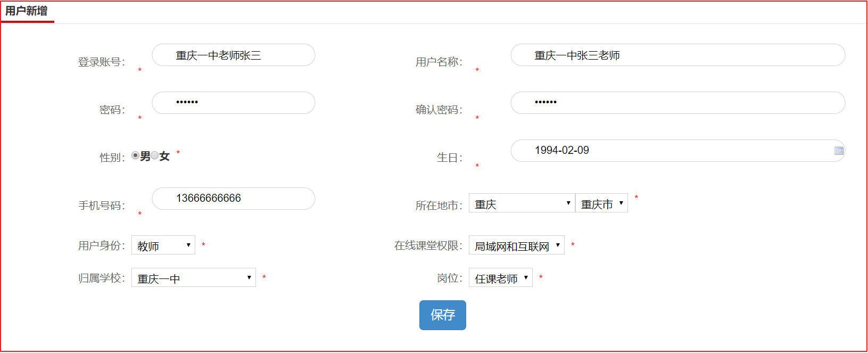This screenshot has width=868, height=353.
Task: Click the 保存 button
Action: [x=442, y=315]
